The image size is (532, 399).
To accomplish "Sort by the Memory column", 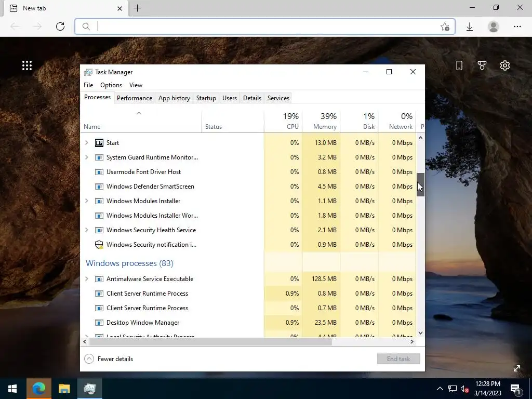I will coord(321,122).
